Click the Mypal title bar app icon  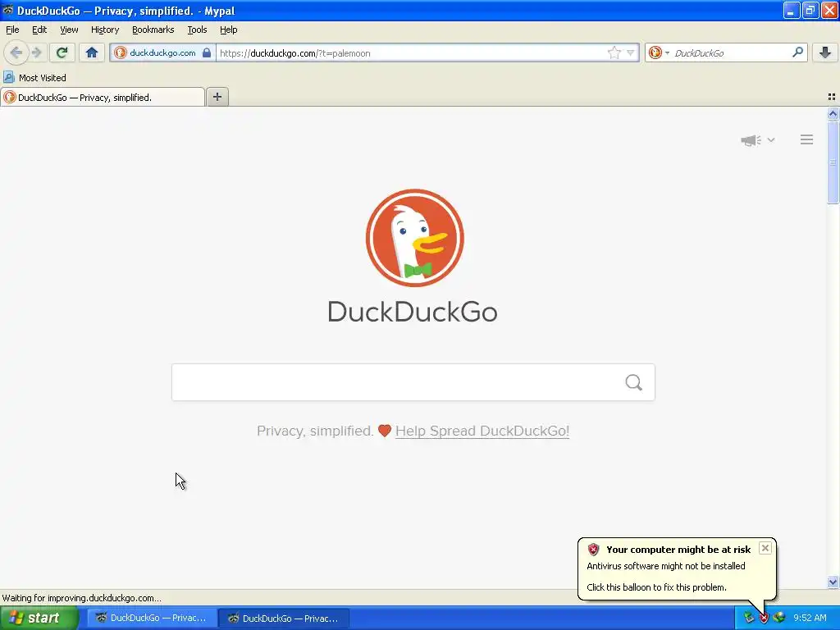point(7,10)
